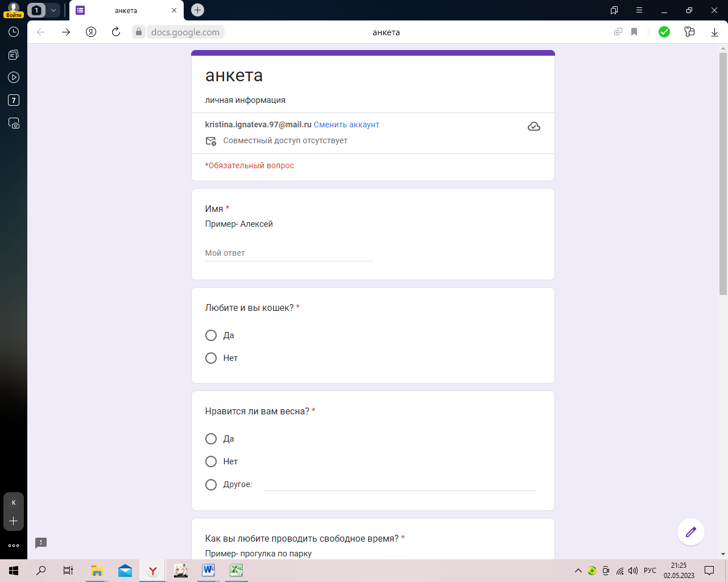Click the K profile tile in sidebar
This screenshot has height=582, width=728.
click(x=14, y=502)
